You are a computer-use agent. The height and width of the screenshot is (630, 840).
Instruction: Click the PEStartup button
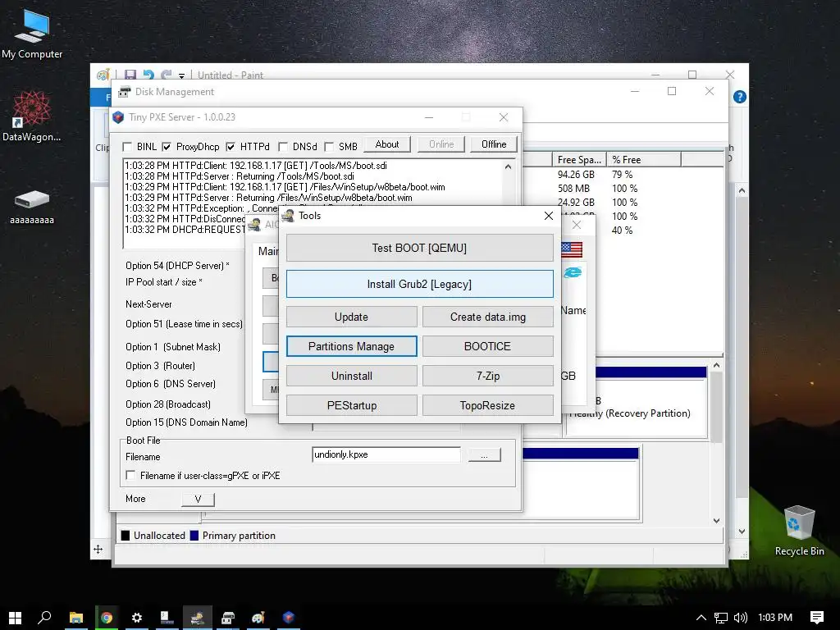[351, 405]
